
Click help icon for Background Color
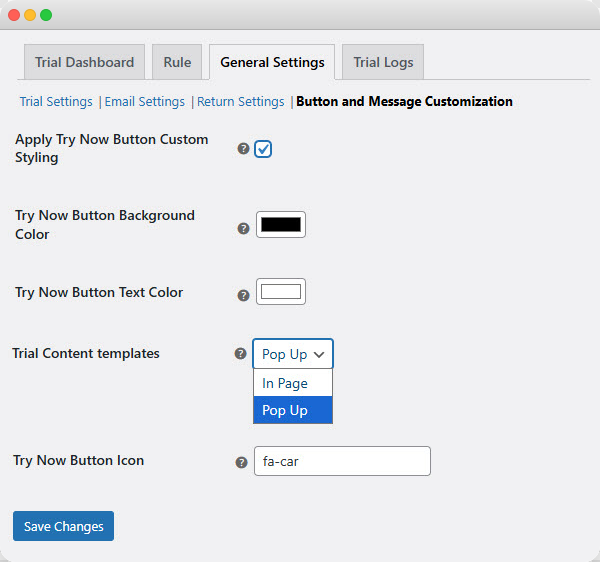click(x=243, y=228)
